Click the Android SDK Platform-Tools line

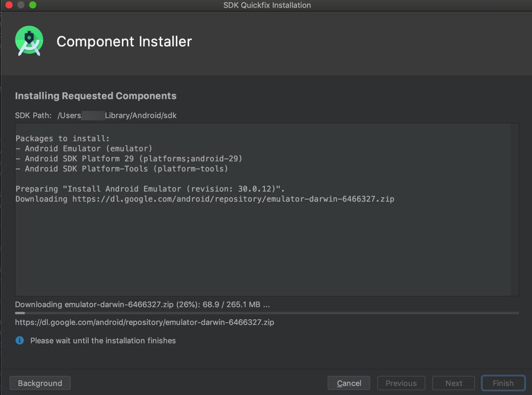122,169
